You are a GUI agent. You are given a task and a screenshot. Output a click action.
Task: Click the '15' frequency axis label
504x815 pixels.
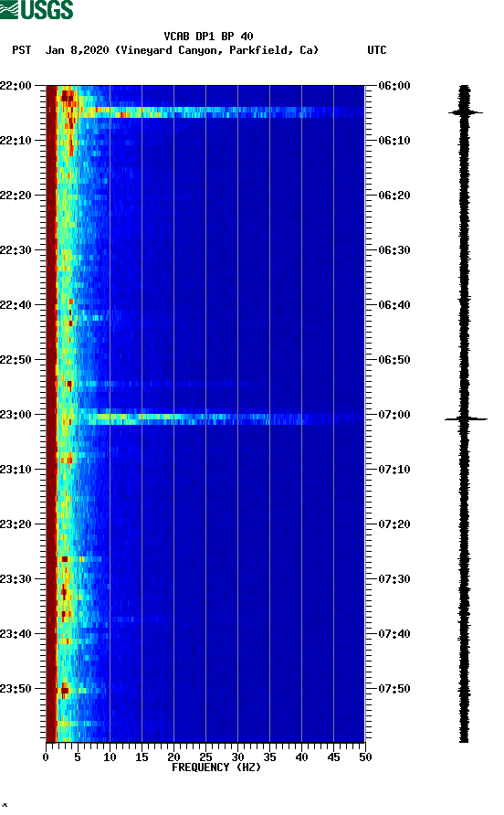[142, 757]
